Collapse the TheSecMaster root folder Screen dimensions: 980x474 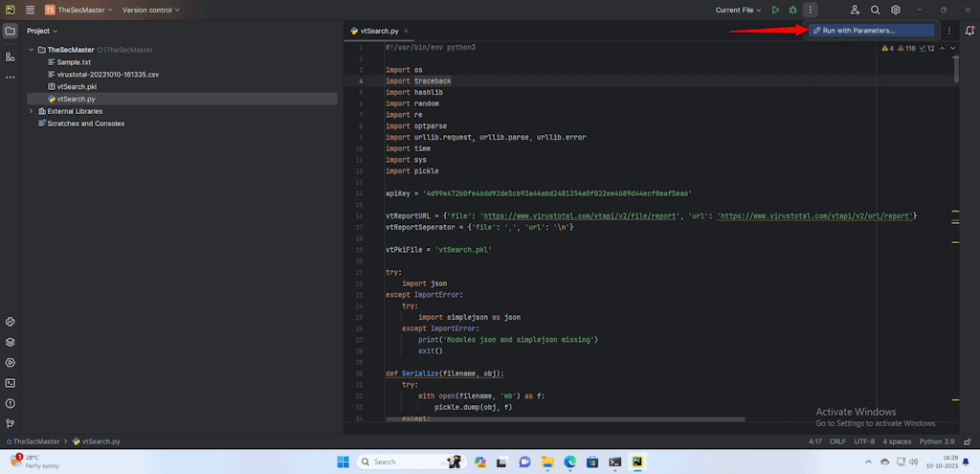coord(31,50)
